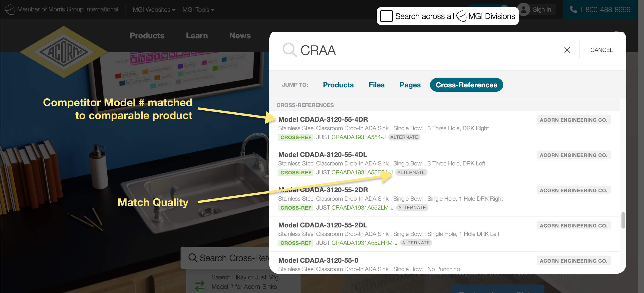Viewport: 644px width, 293px height.
Task: Click the magnifying glass search icon in overlay
Action: [289, 50]
